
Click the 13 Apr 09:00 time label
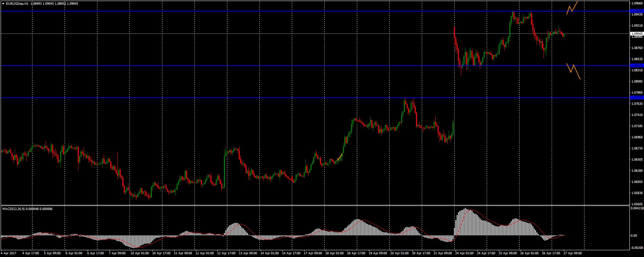248,253
